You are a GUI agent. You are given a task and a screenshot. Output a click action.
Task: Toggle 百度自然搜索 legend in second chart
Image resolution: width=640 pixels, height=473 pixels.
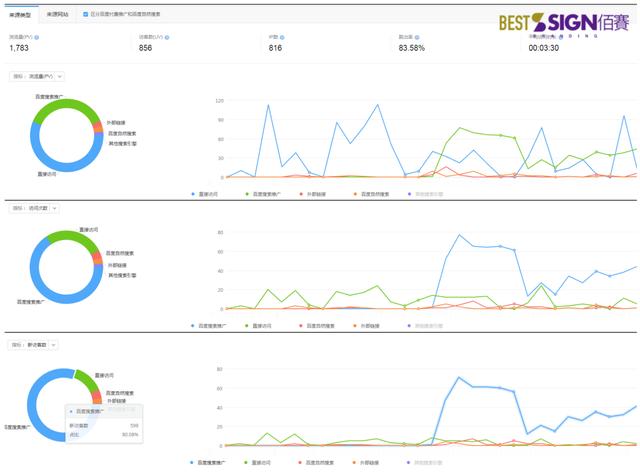point(317,326)
